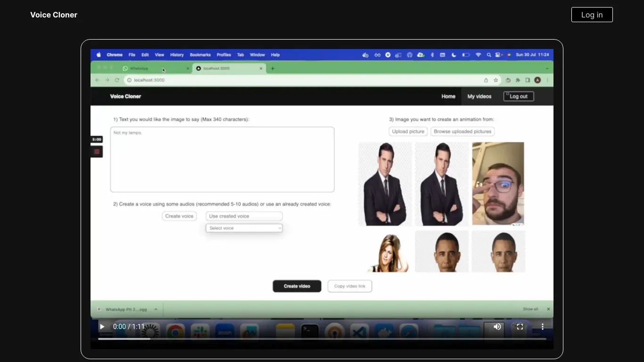Open the Window menu in the video
Image resolution: width=644 pixels, height=362 pixels.
pos(257,55)
